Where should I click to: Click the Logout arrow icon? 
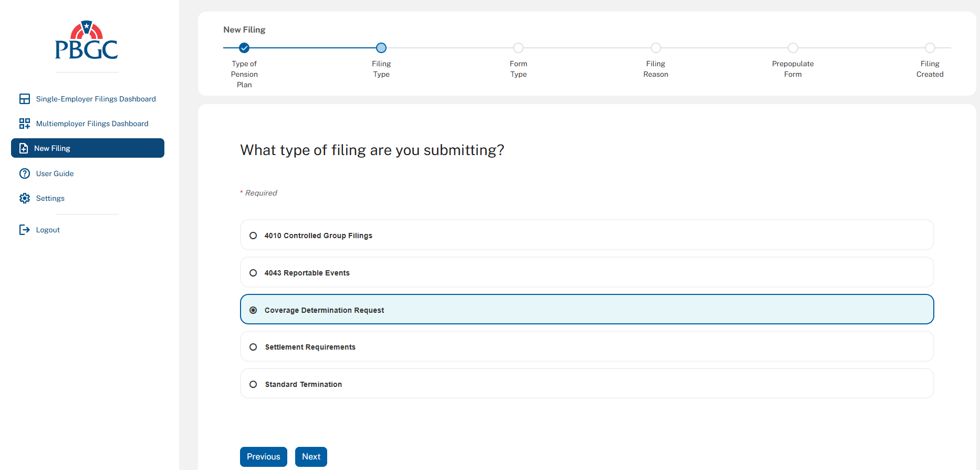click(25, 230)
